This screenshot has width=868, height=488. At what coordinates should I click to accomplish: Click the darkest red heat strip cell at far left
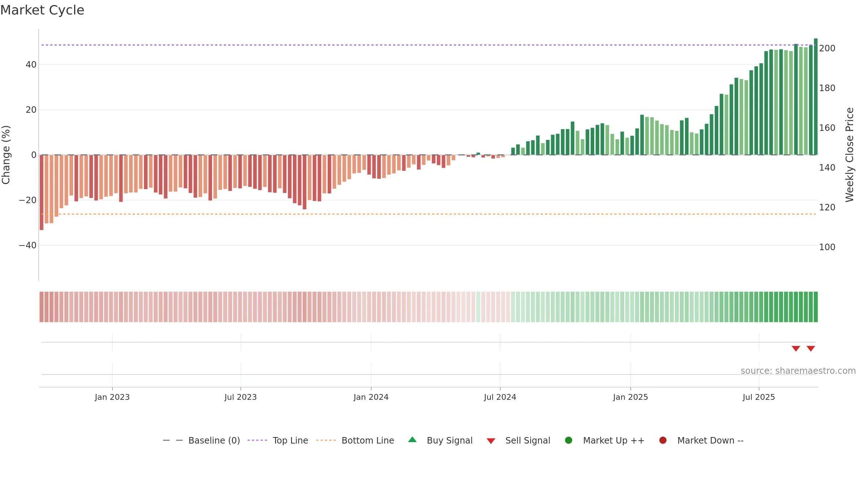(x=42, y=307)
